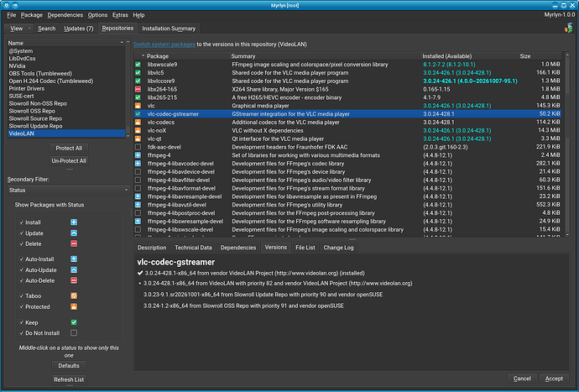Click the Accept button
This screenshot has width=579, height=392.
click(554, 379)
